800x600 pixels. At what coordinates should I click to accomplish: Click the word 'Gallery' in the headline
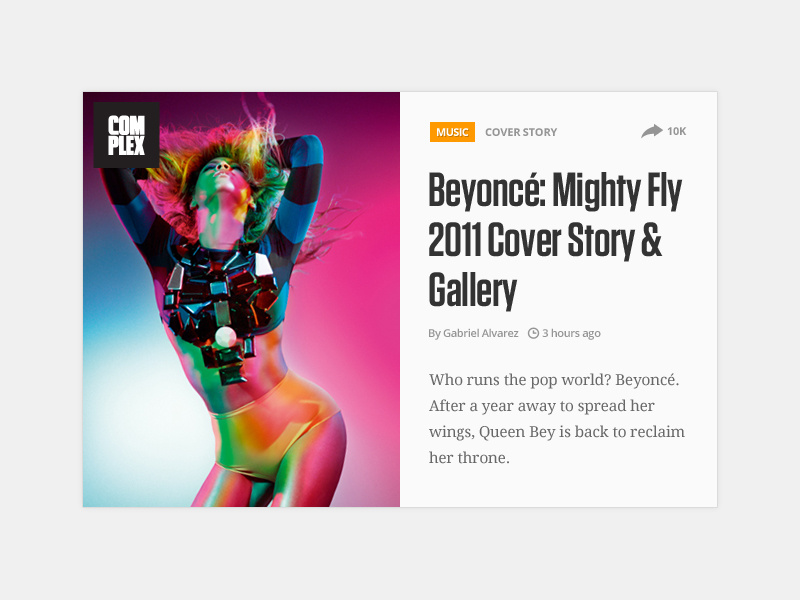(472, 290)
